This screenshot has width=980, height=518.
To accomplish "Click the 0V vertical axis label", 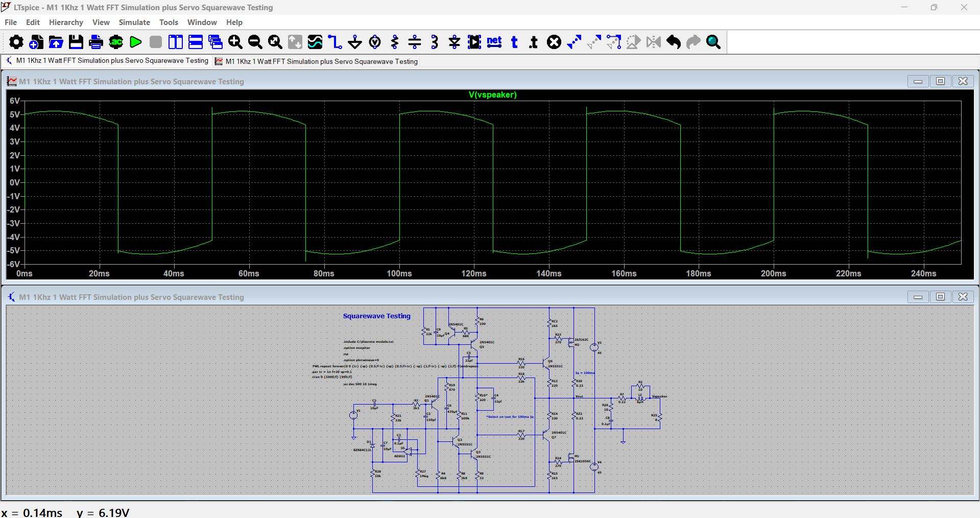I will [x=15, y=182].
